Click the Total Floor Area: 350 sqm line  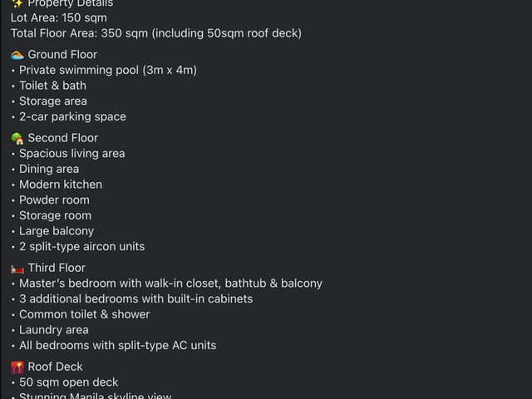(x=156, y=33)
